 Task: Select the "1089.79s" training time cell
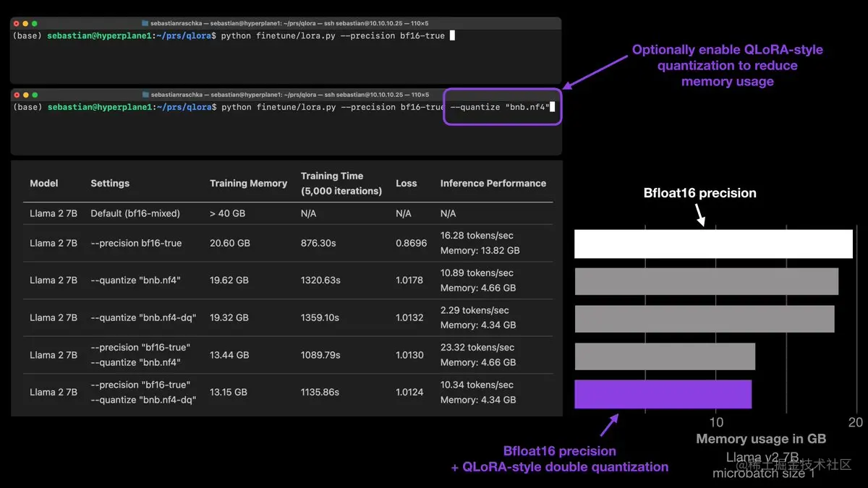pos(320,355)
